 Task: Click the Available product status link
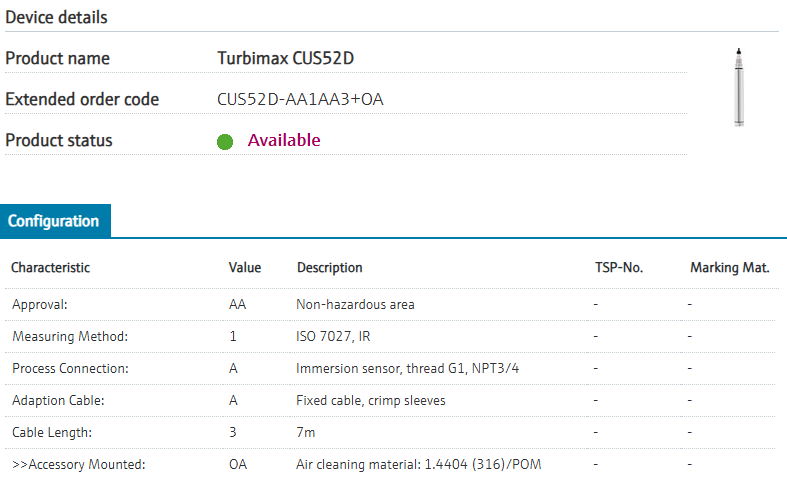point(284,140)
